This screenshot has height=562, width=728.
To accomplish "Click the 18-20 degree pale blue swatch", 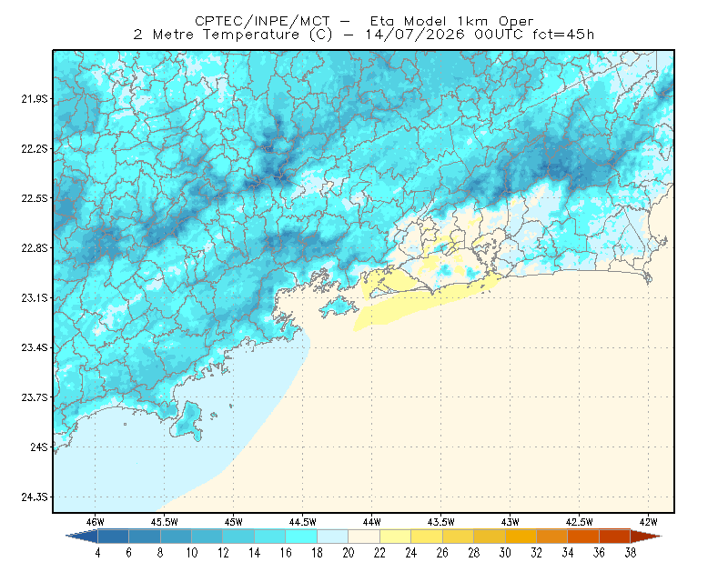I will pyautogui.click(x=333, y=537).
